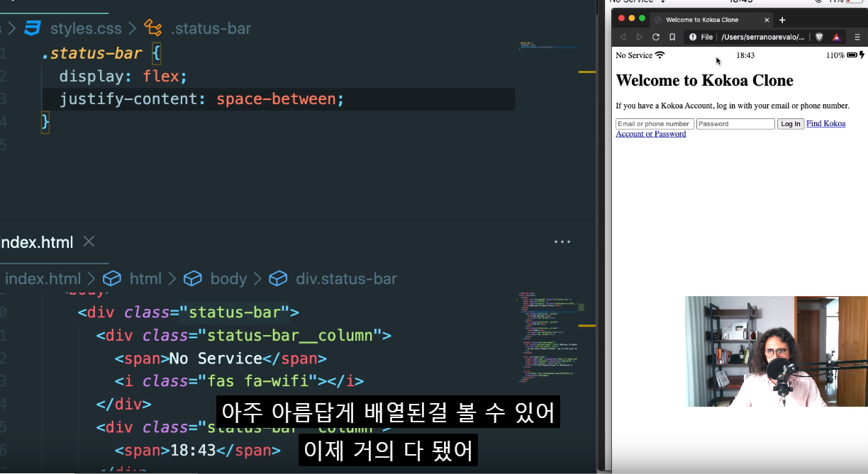The height and width of the screenshot is (474, 868).
Task: Click the selector symbol icon beside .status-bar
Action: click(x=153, y=28)
